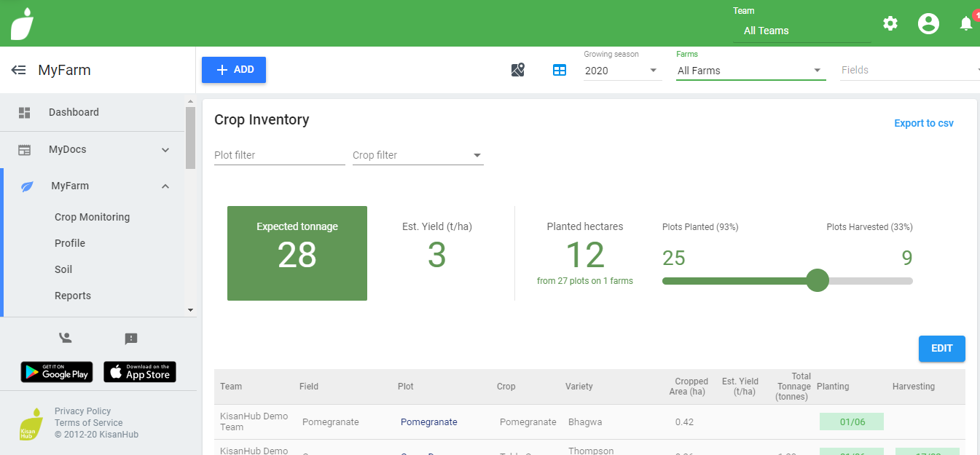Click the plots planted slider handle

(818, 280)
